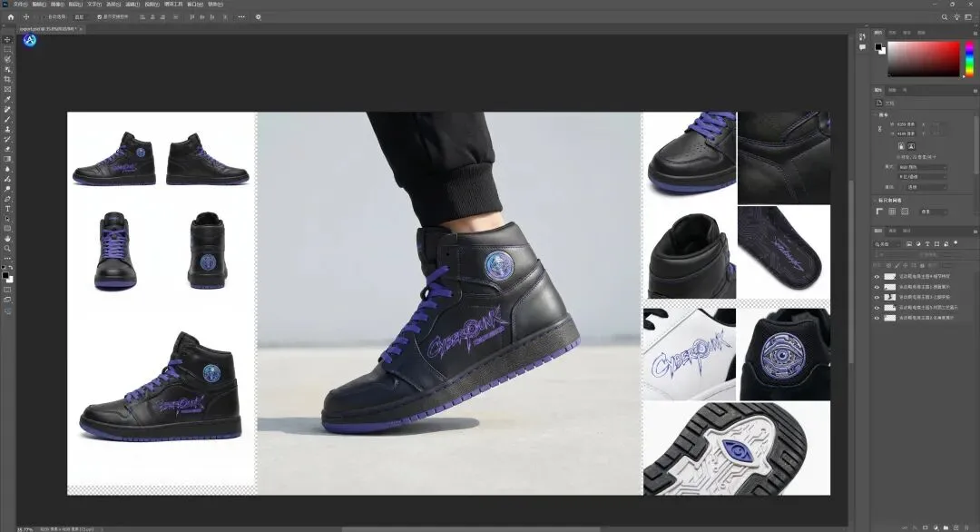Toggle the 显示变换控件 checkbox
Image resolution: width=980 pixels, height=532 pixels.
tap(100, 17)
